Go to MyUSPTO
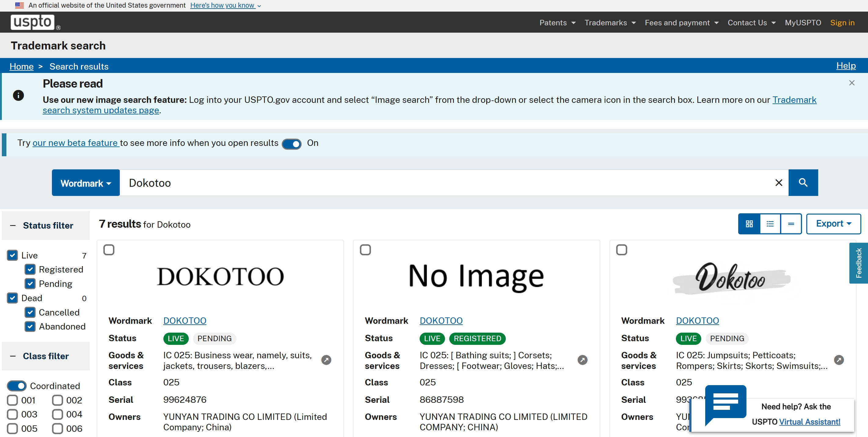 click(803, 23)
